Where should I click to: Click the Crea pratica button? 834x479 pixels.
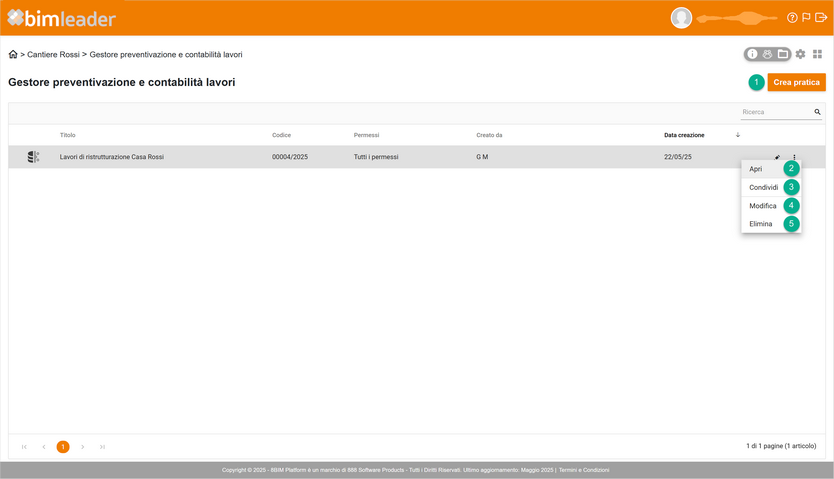point(796,82)
